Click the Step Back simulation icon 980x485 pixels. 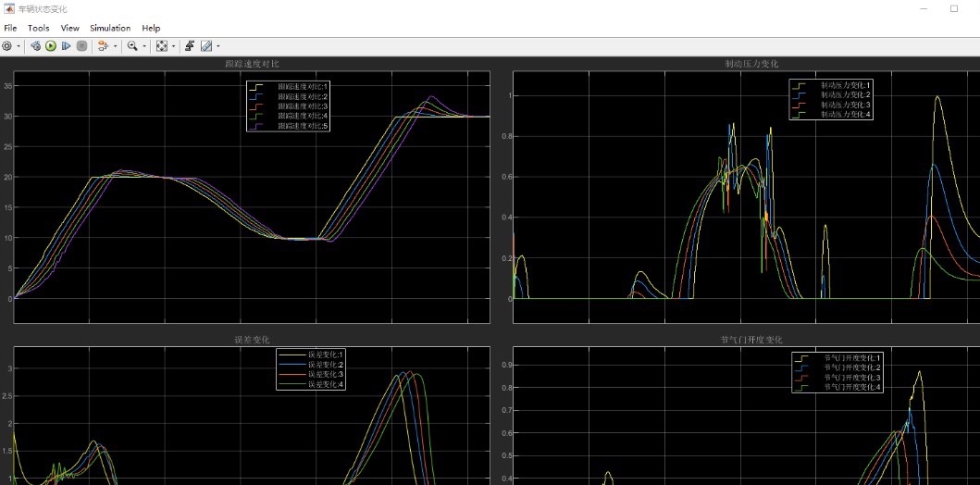coord(35,46)
